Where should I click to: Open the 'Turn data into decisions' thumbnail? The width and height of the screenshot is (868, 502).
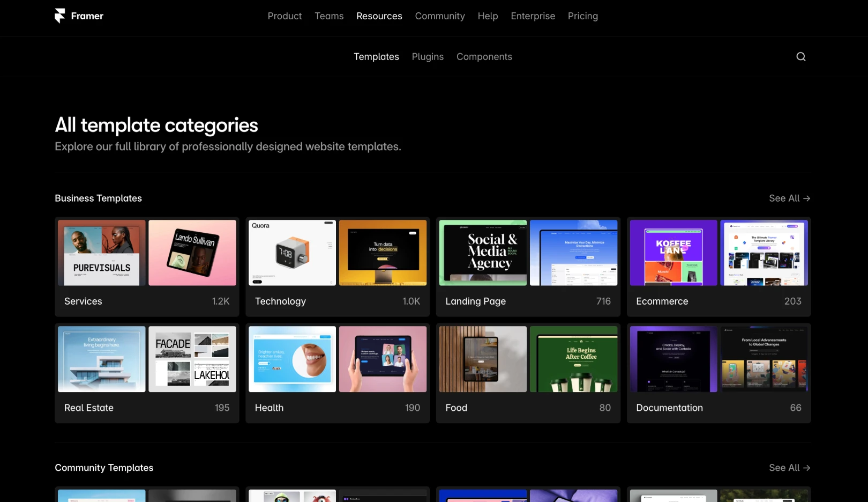pyautogui.click(x=383, y=253)
